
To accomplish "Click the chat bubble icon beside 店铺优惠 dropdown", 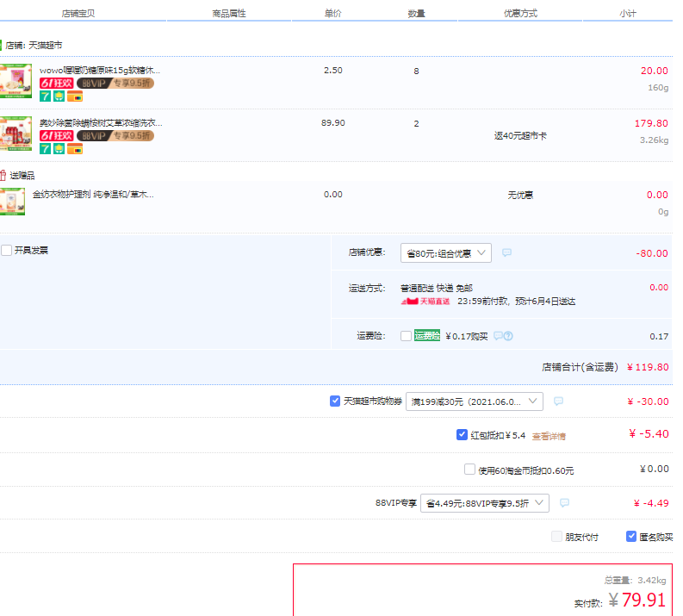I will pos(506,252).
